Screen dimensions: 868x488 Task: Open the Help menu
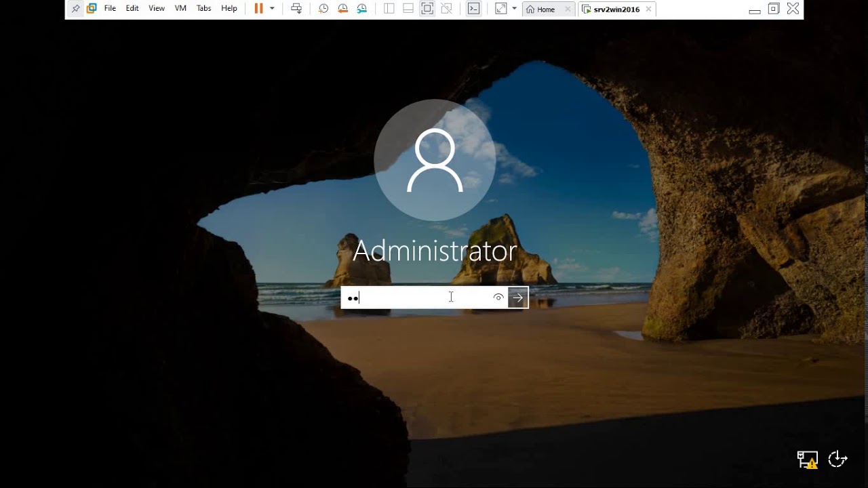229,9
